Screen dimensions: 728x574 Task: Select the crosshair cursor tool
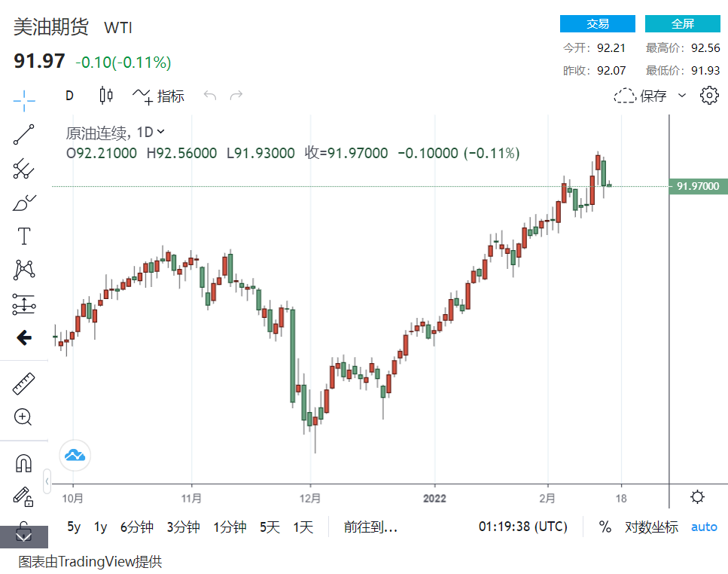click(x=24, y=99)
